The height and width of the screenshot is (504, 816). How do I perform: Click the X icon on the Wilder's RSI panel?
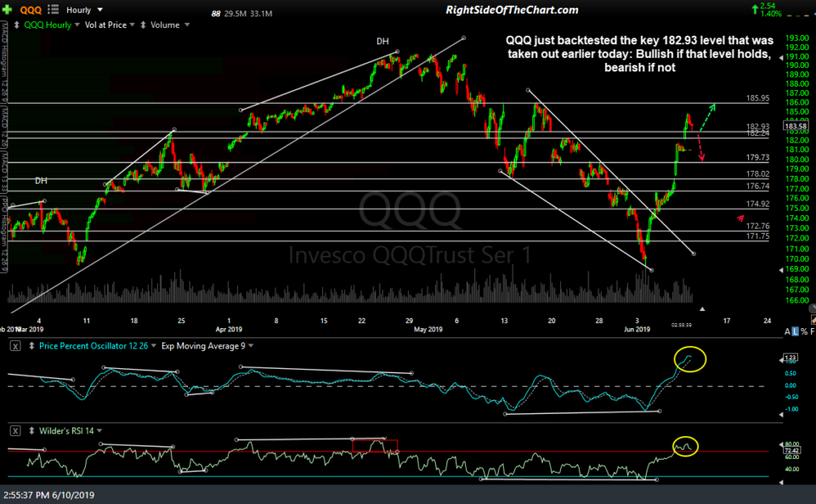click(x=15, y=431)
